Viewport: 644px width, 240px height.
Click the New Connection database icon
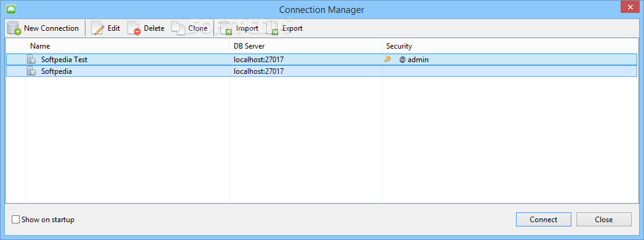click(14, 28)
